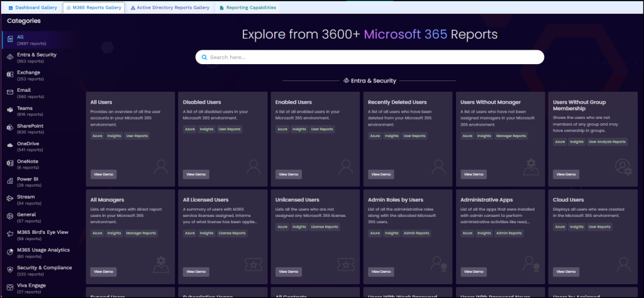Click the OneNote category icon
This screenshot has height=298, width=644.
coord(10,164)
